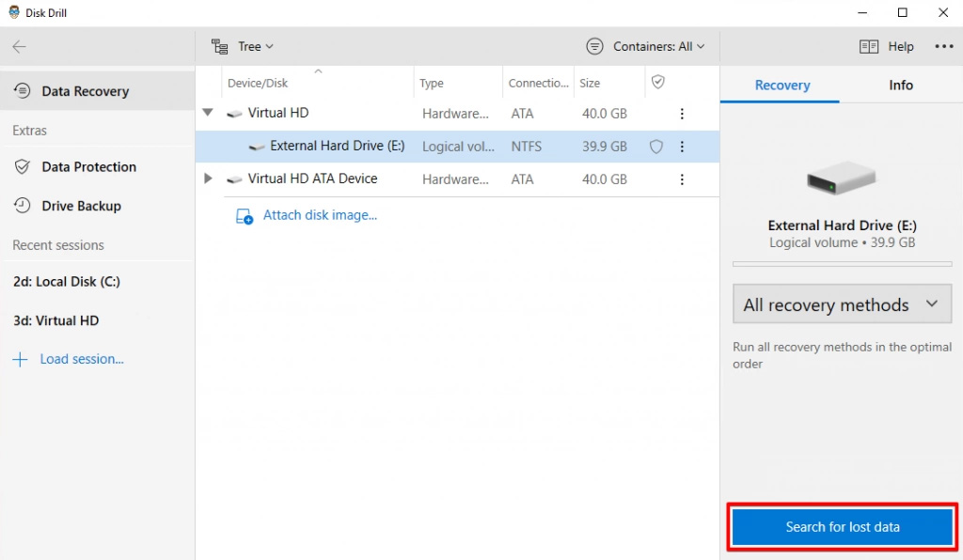Open the All recovery methods dropdown
This screenshot has width=963, height=560.
842,304
